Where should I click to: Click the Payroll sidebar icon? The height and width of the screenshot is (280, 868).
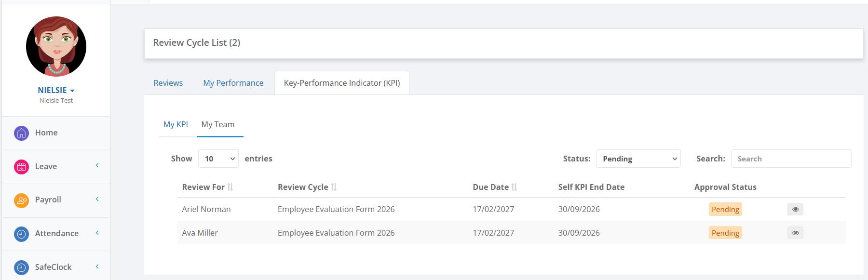pyautogui.click(x=21, y=200)
